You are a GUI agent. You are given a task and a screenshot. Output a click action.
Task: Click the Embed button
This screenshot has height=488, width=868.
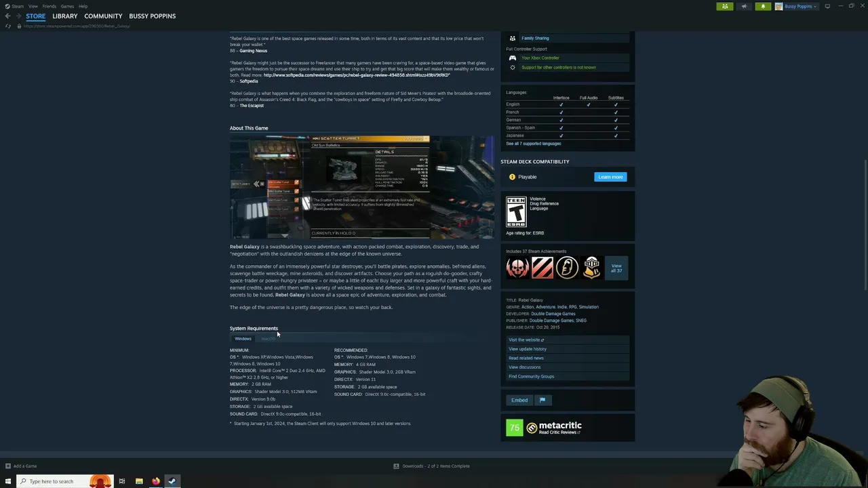(x=519, y=400)
